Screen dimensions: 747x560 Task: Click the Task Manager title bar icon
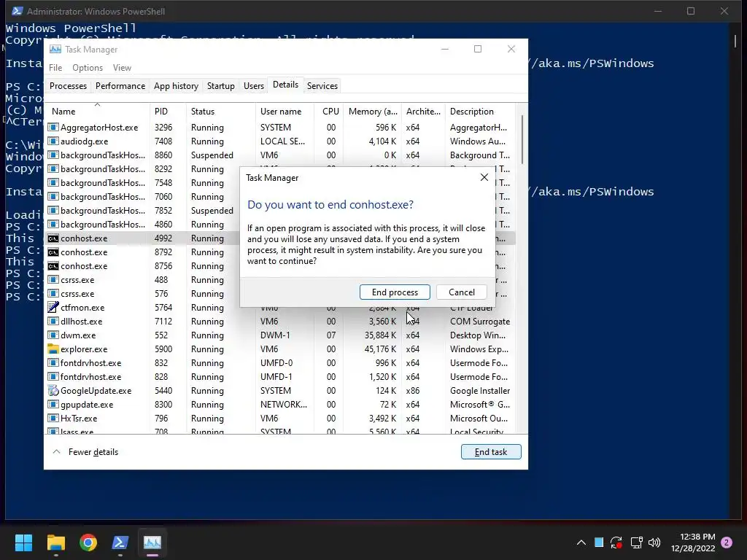pyautogui.click(x=55, y=49)
